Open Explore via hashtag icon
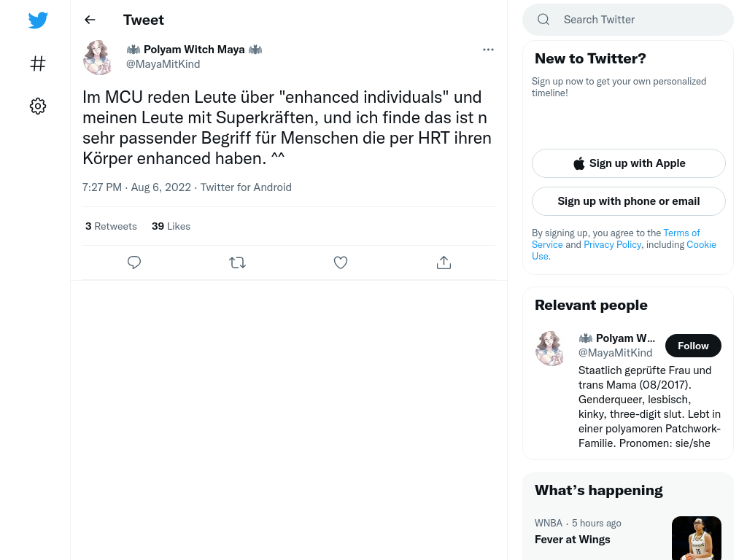747x560 pixels. tap(38, 63)
